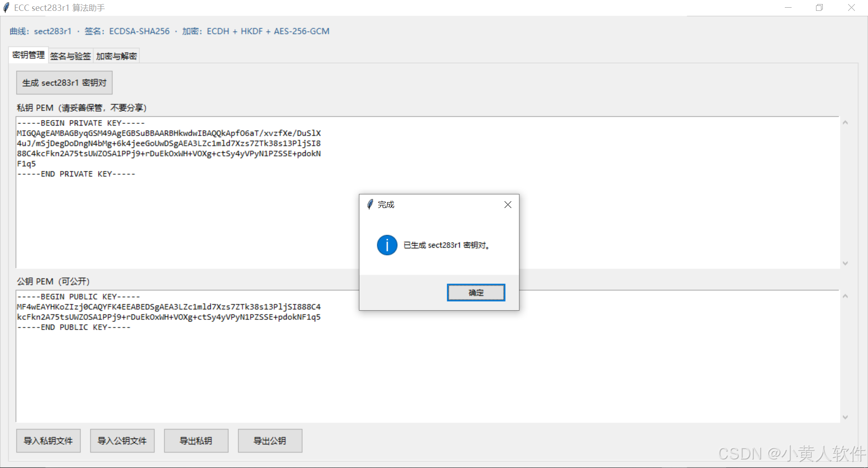Click 导出私钥 button

(x=196, y=440)
